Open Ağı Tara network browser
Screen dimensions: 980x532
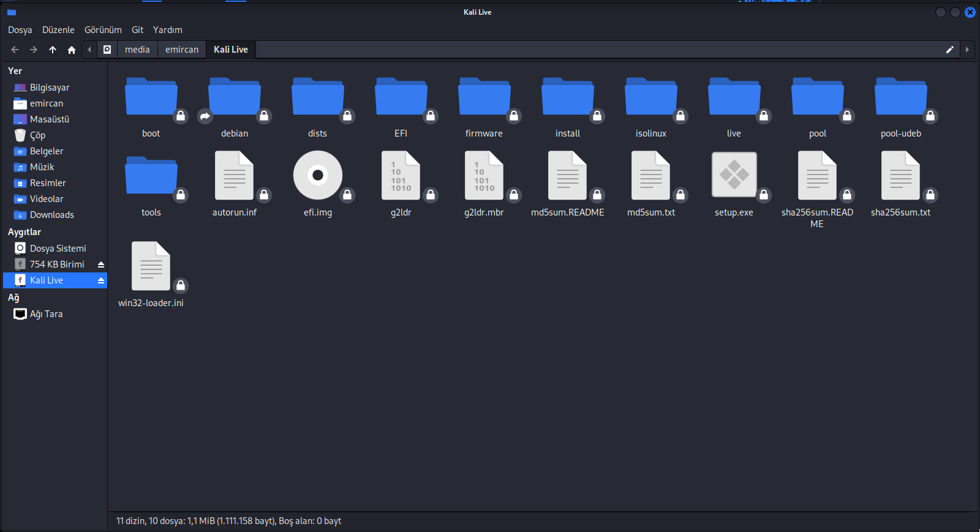pyautogui.click(x=55, y=314)
